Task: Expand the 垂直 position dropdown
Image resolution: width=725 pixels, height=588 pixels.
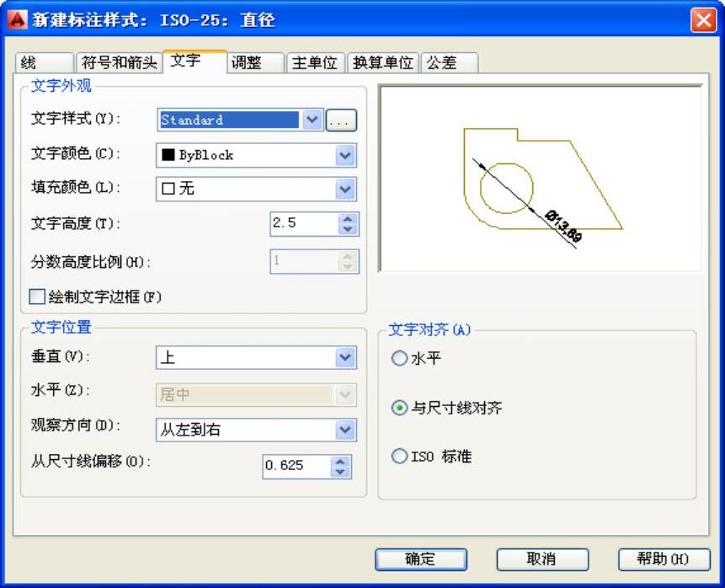Action: (x=345, y=358)
